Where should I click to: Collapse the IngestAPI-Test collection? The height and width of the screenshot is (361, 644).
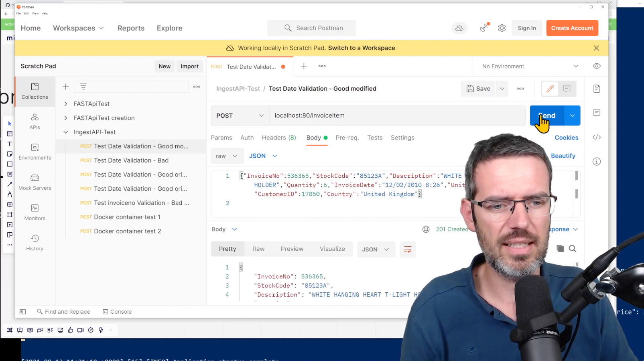coord(65,132)
